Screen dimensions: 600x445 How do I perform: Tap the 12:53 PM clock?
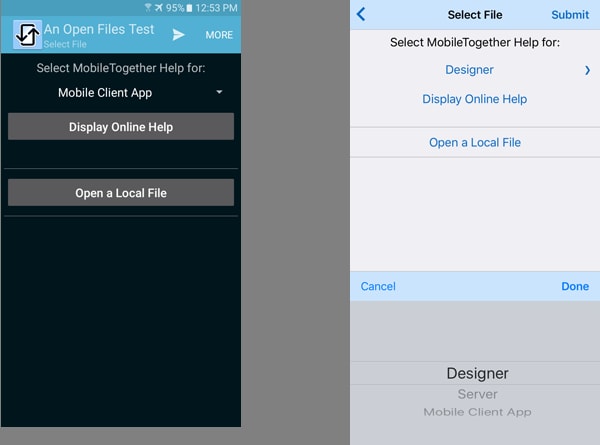pyautogui.click(x=218, y=8)
